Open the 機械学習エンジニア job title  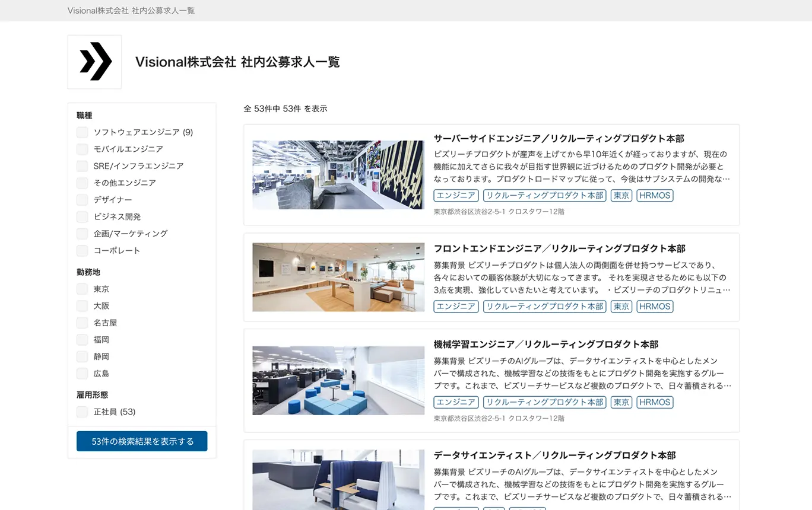[x=545, y=345]
